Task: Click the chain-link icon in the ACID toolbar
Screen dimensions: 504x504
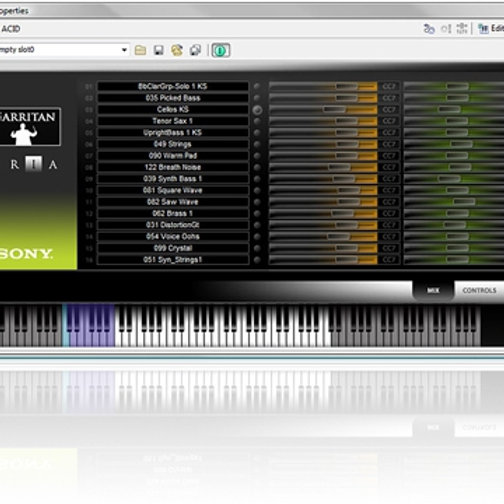Action: (x=429, y=29)
